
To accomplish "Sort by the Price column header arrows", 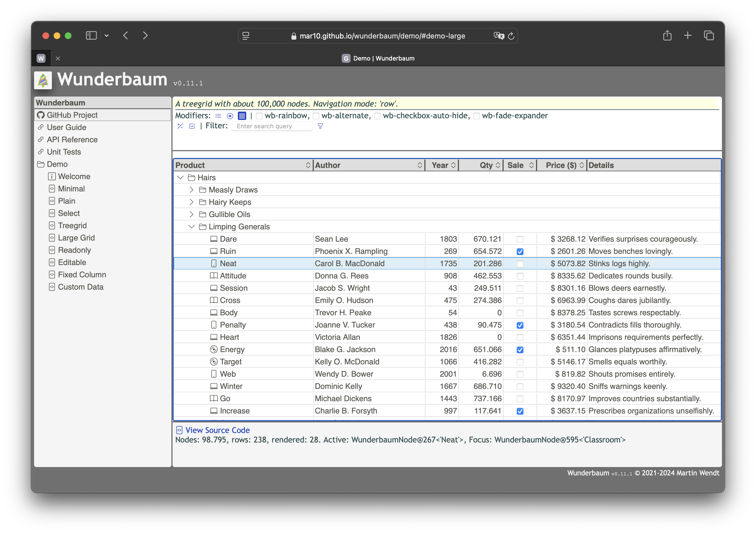I will (x=582, y=165).
